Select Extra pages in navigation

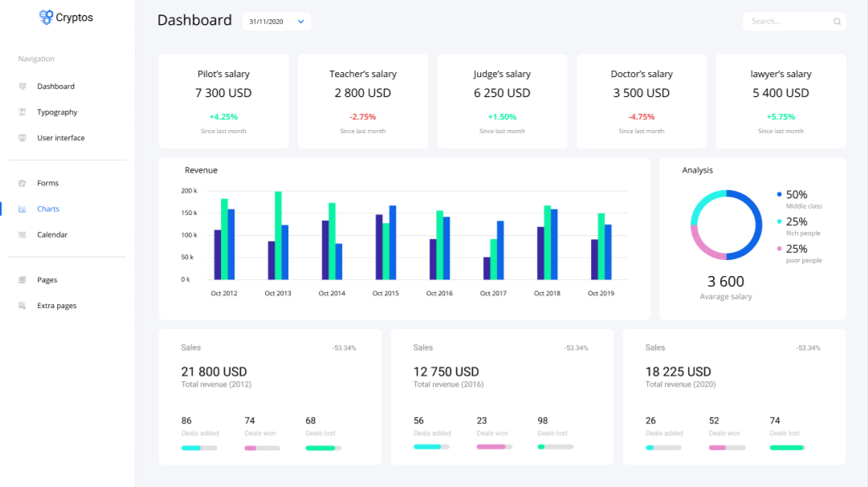[x=56, y=306]
